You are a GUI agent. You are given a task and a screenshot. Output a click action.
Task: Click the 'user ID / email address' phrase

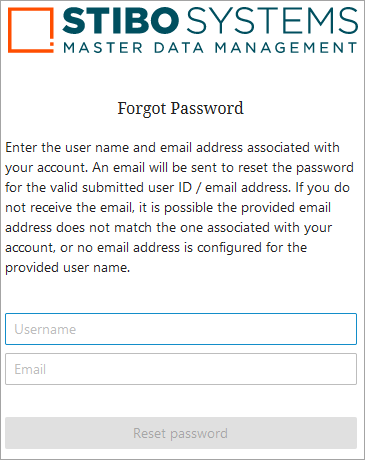pyautogui.click(x=227, y=188)
